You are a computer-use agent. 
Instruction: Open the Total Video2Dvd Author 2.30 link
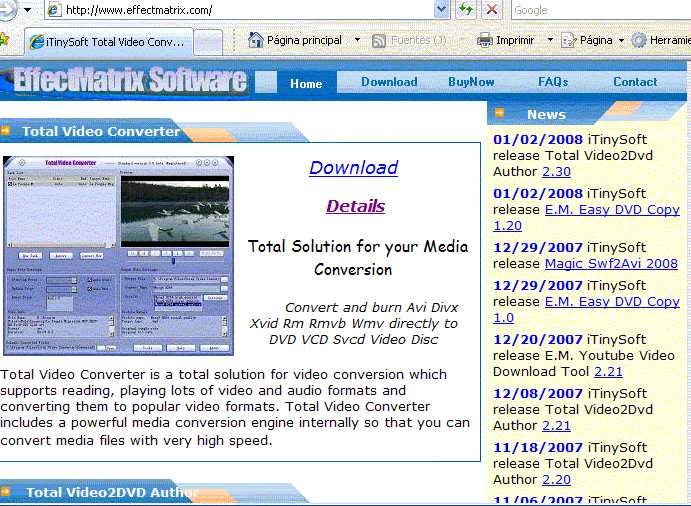556,171
